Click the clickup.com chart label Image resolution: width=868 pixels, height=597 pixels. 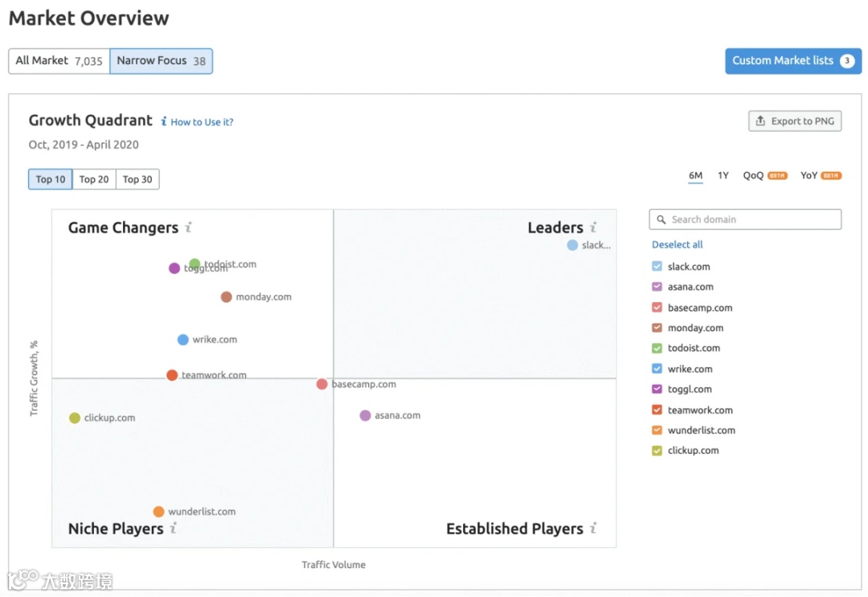[109, 418]
